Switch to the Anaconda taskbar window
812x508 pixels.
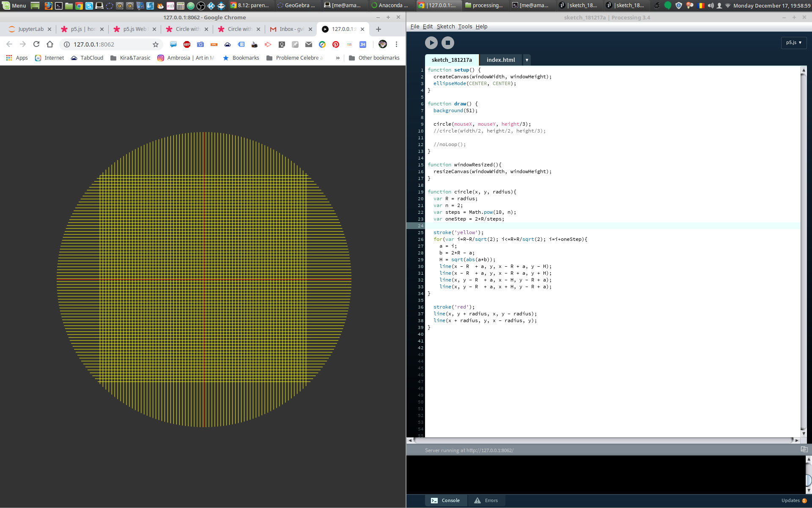point(390,6)
